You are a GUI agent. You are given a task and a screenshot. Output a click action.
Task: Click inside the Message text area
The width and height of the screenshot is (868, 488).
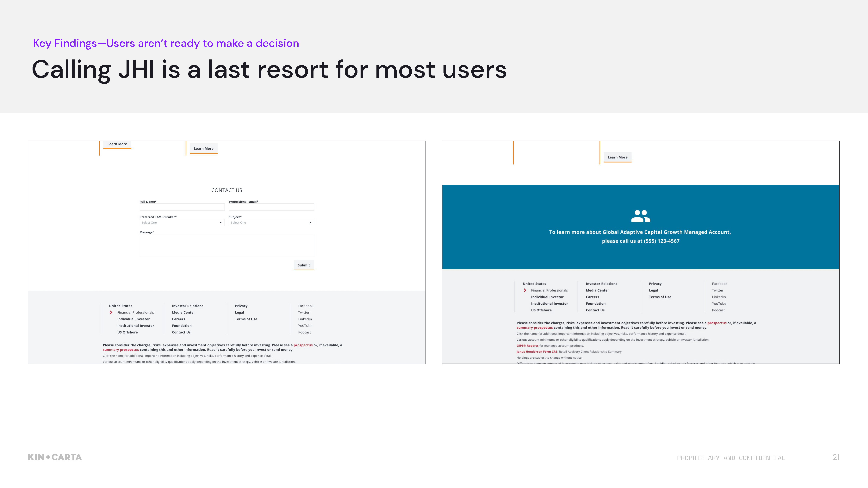point(227,245)
